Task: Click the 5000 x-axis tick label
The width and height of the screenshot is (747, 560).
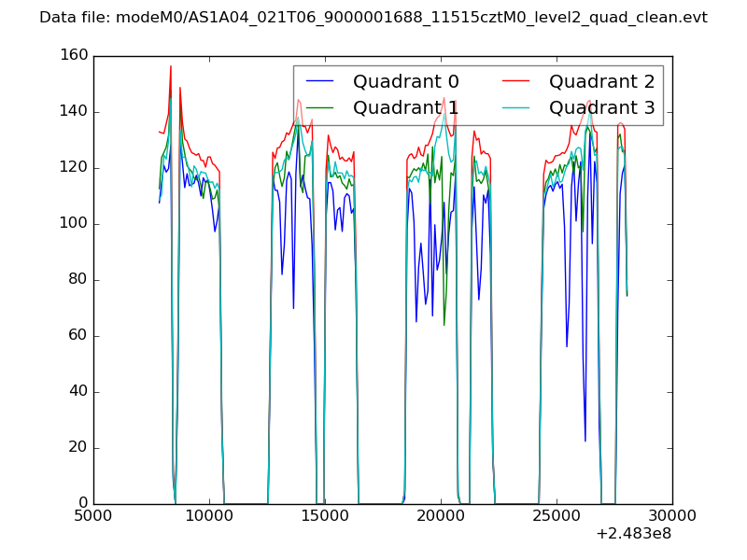Action: (93, 515)
